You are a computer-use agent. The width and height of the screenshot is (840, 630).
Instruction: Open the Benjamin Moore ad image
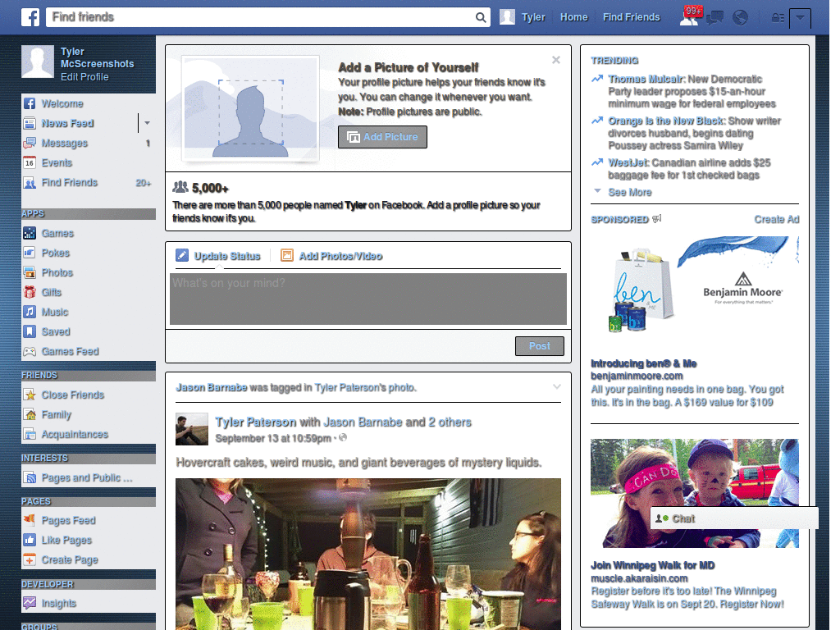(694, 286)
